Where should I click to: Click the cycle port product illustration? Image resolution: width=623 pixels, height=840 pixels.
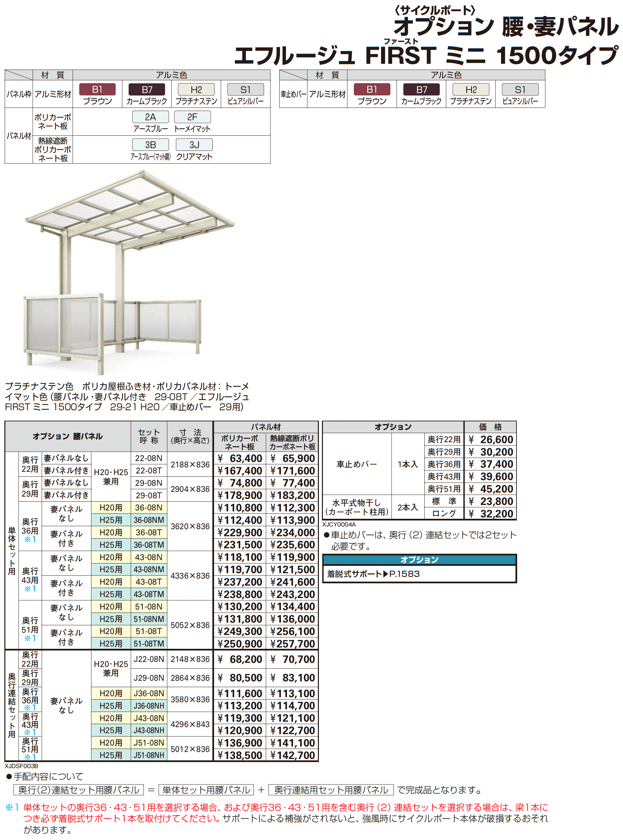pos(129,272)
